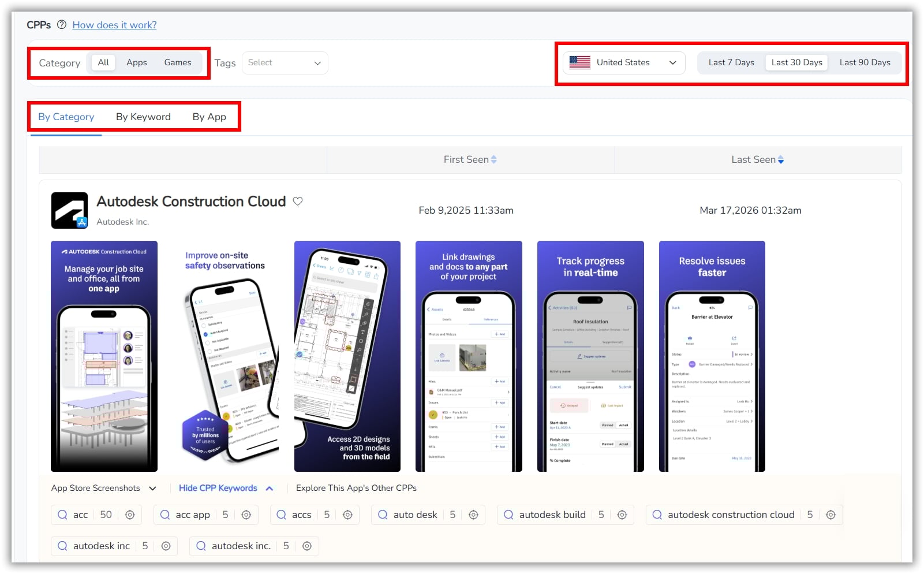Click the help question mark icon beside CPPs
The image size is (924, 574).
(x=61, y=25)
